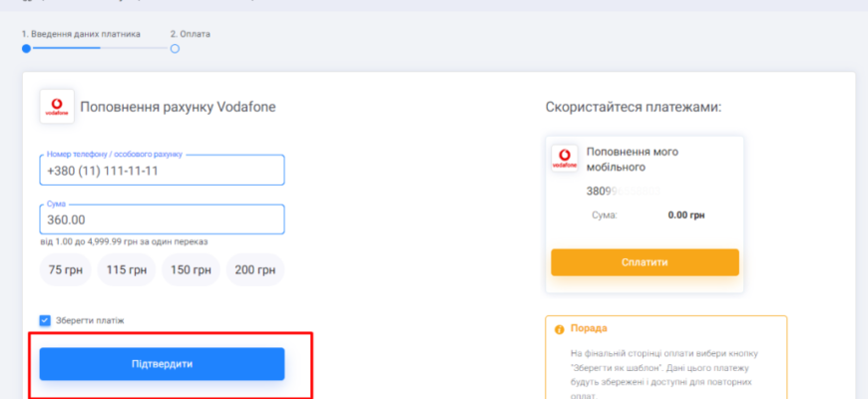
Task: Click the 2. Оплата step label
Action: pos(191,34)
